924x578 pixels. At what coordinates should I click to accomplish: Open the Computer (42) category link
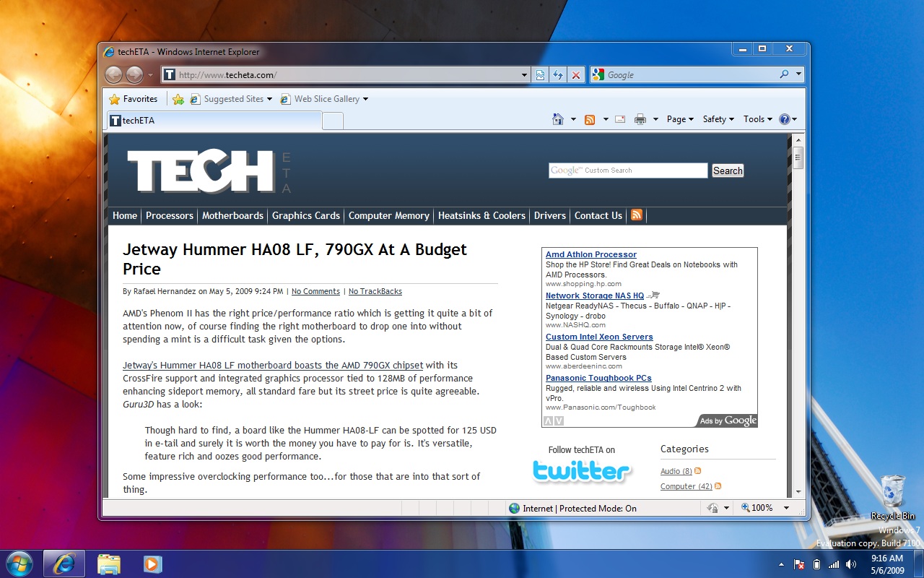[x=687, y=486]
